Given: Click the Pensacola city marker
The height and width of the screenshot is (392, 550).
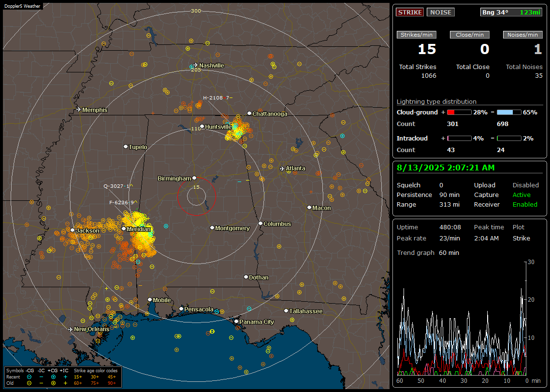Looking at the screenshot, I should [181, 308].
